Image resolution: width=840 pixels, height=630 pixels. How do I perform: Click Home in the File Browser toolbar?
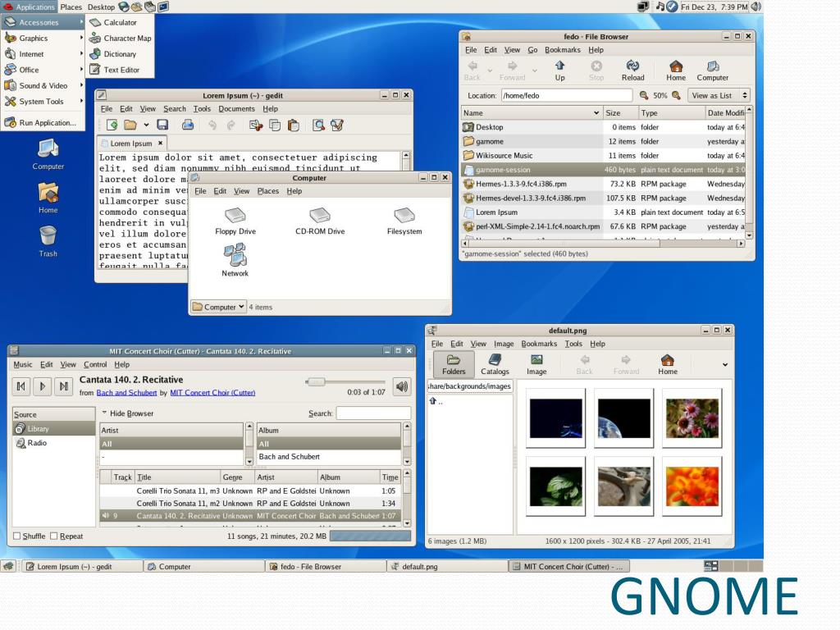tap(676, 71)
